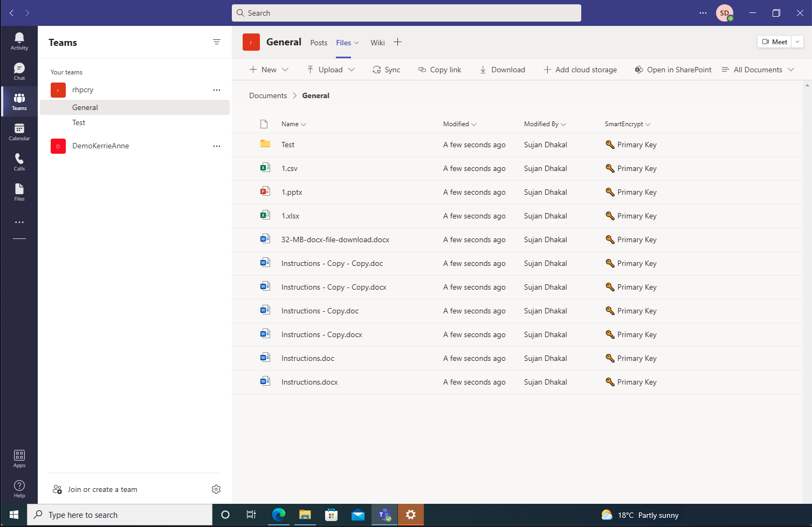Open File Explorer from the taskbar
The width and height of the screenshot is (812, 527).
(305, 515)
